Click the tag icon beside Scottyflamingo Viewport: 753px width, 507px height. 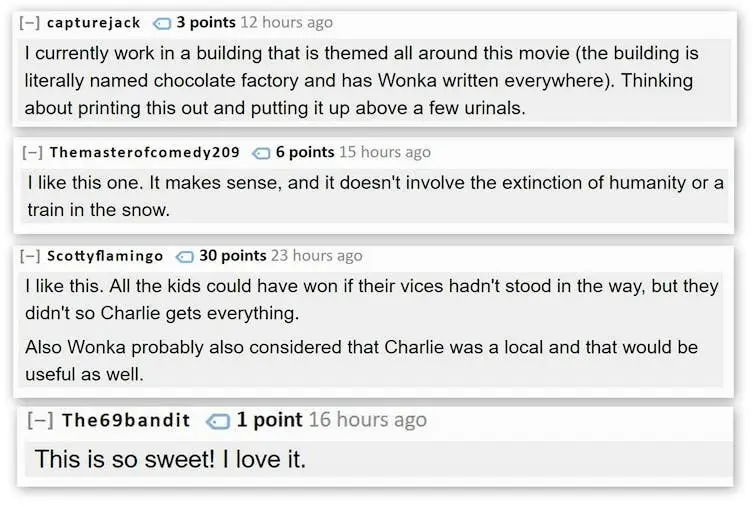point(184,257)
